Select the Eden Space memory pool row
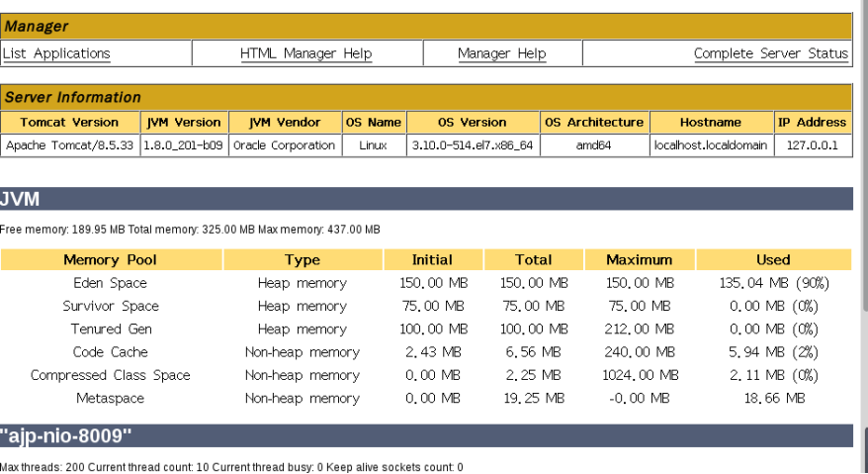This screenshot has height=474, width=868. [110, 283]
